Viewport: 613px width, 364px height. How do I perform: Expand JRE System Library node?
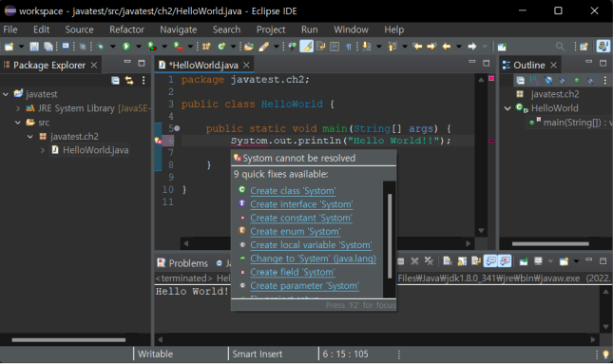point(18,108)
